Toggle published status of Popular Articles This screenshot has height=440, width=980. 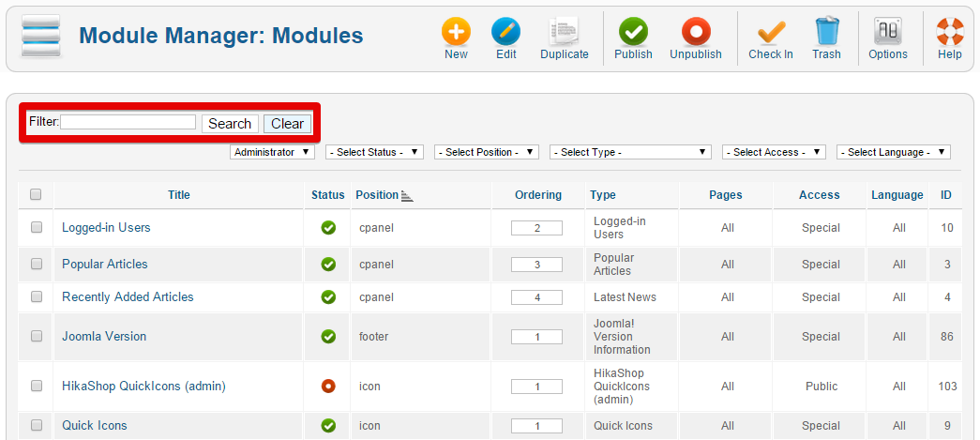(x=328, y=265)
